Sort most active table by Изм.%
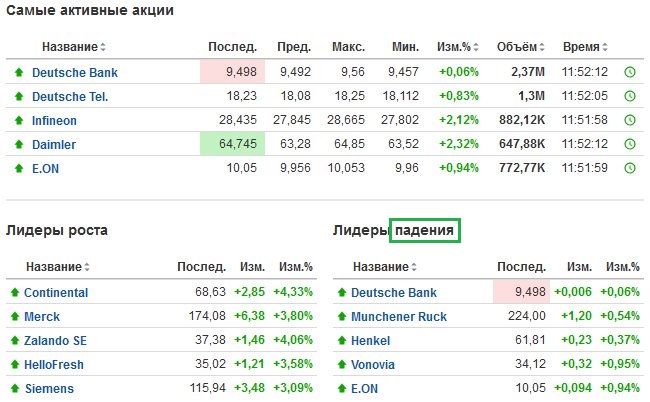Image resolution: width=650 pixels, height=402 pixels. click(x=458, y=47)
